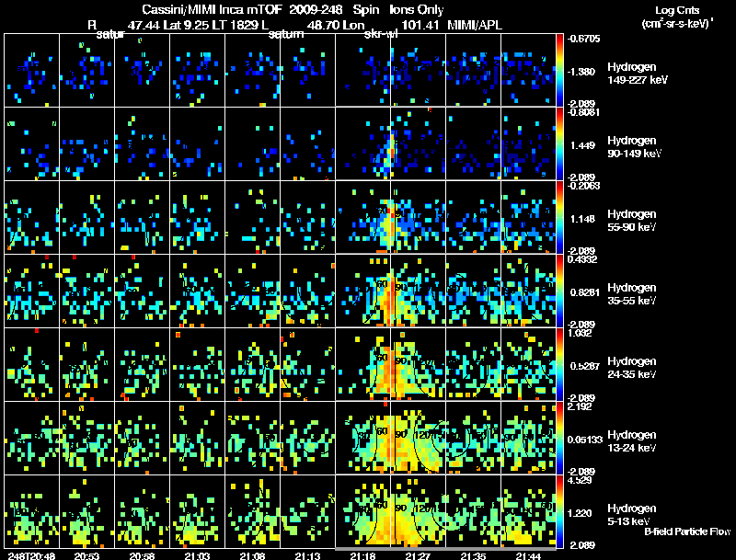Select the 248T20:48 time label
736x560 pixels.
[x=32, y=555]
